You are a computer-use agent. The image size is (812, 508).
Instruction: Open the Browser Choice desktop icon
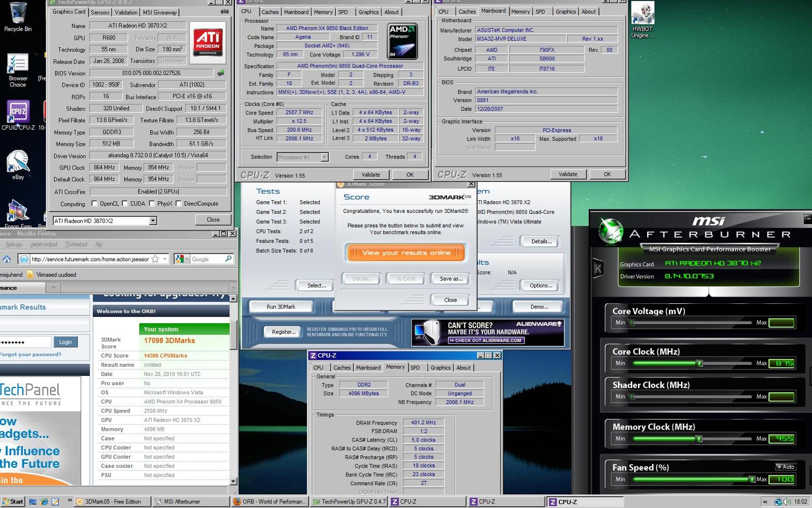click(18, 70)
